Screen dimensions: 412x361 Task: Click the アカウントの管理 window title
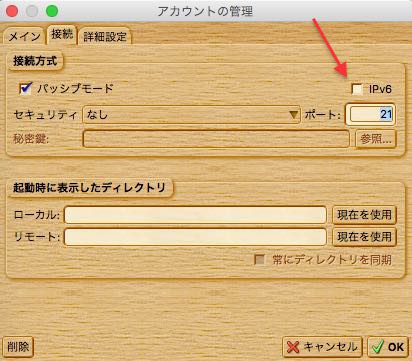(205, 11)
